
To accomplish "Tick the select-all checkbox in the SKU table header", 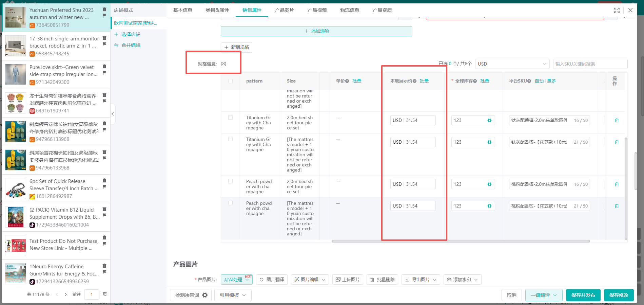I will [x=231, y=81].
